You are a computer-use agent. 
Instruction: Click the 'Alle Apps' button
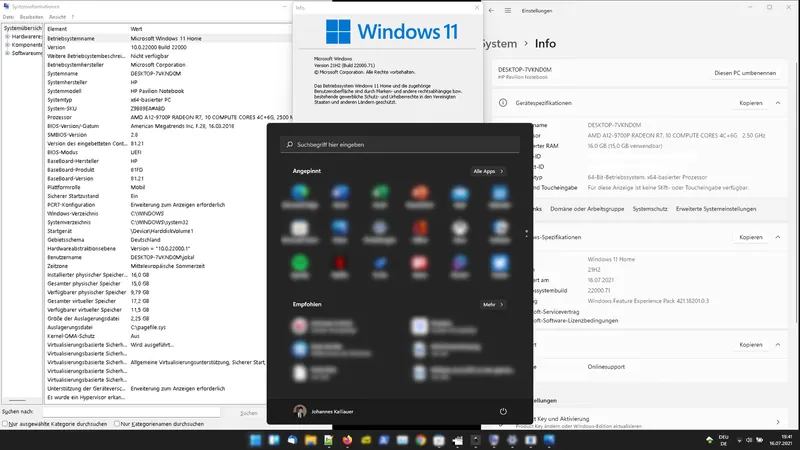point(488,171)
